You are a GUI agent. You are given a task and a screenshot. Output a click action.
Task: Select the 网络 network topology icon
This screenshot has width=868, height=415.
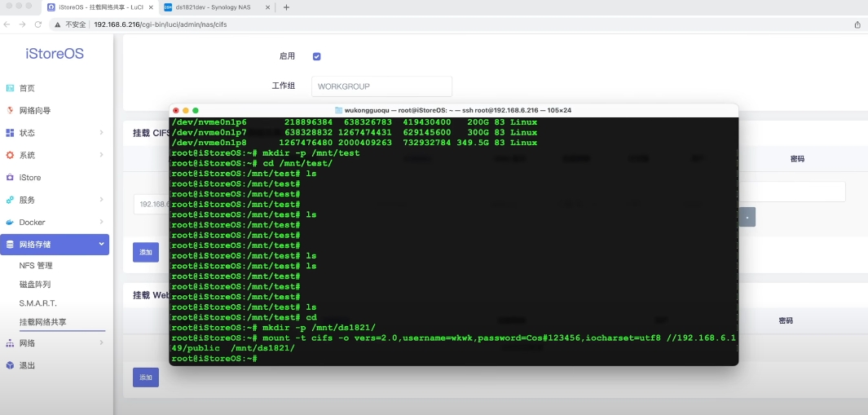[10, 343]
